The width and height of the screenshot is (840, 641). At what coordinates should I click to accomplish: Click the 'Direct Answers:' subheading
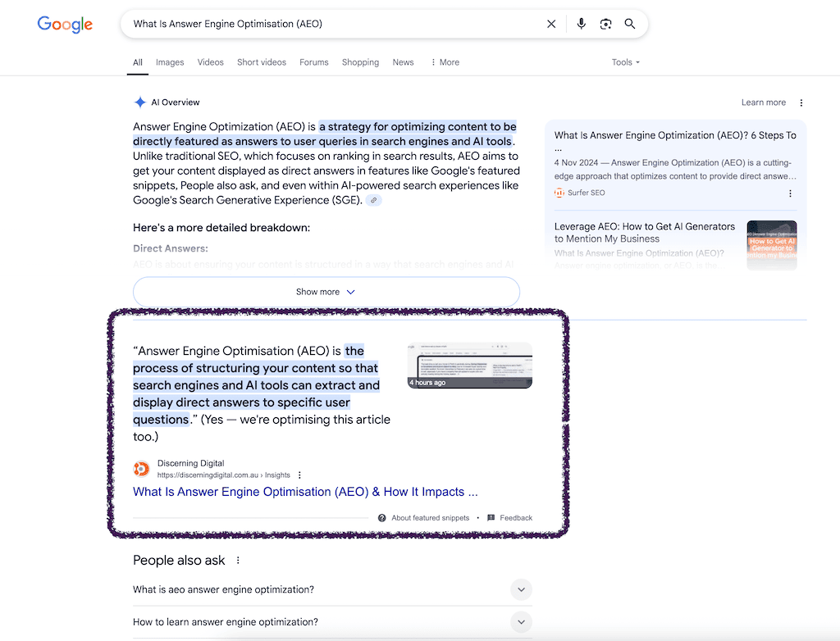tap(171, 248)
